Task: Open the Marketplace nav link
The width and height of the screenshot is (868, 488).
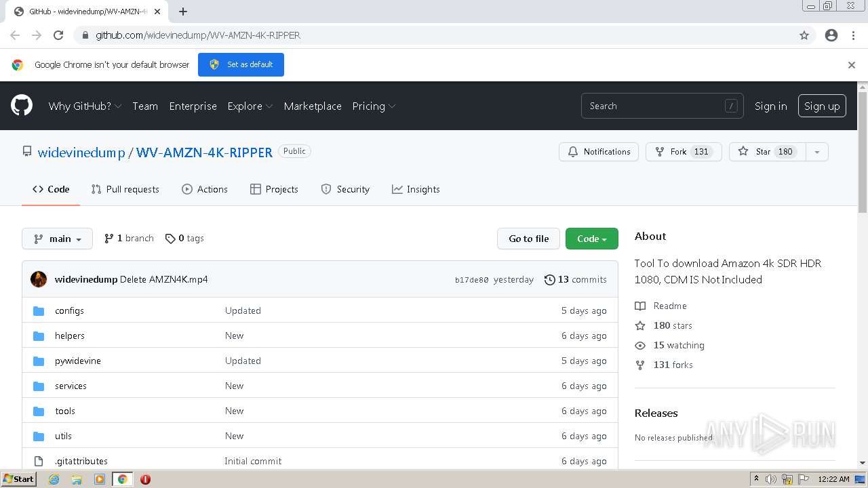Action: pos(313,106)
